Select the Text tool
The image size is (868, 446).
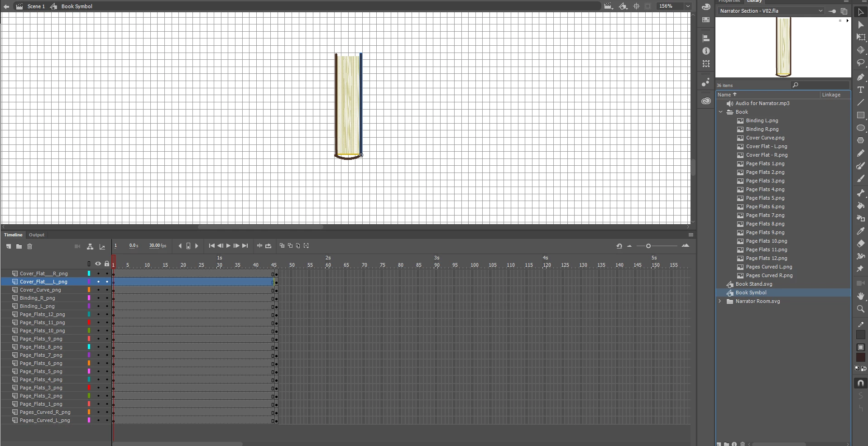tap(861, 90)
